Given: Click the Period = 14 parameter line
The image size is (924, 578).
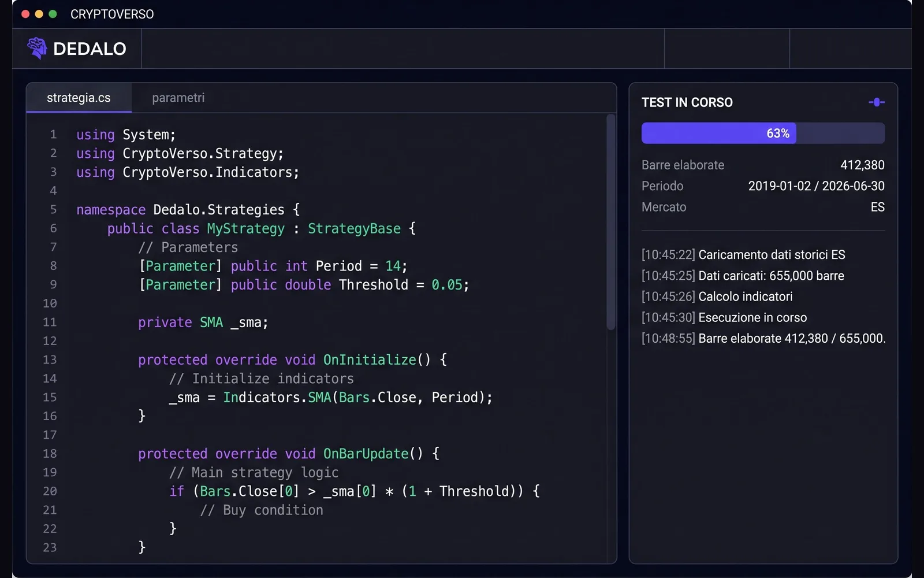Looking at the screenshot, I should [273, 266].
